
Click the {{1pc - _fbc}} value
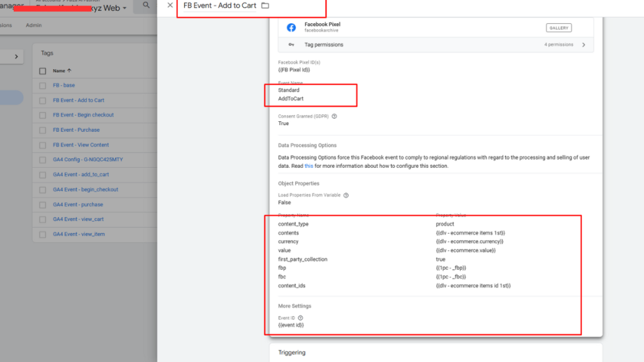[x=451, y=277]
